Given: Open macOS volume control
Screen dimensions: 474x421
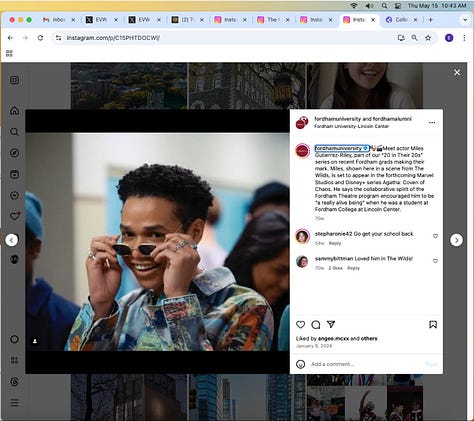Looking at the screenshot, I should pyautogui.click(x=369, y=6).
